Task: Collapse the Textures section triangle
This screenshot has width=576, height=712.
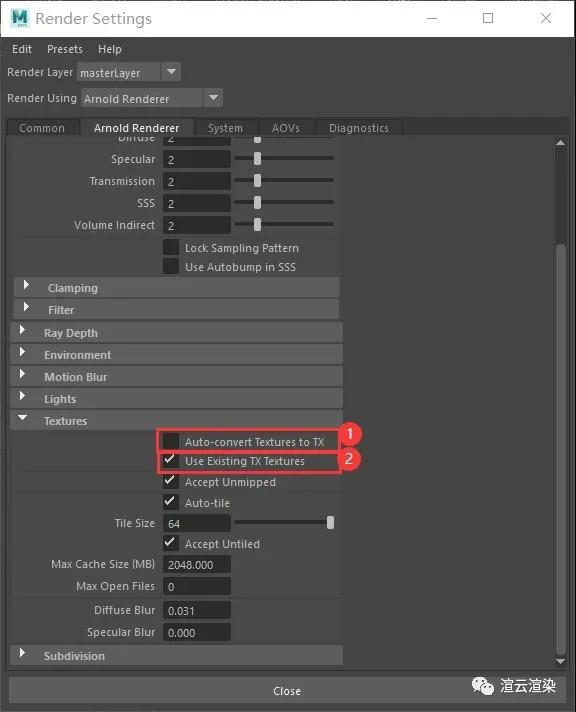Action: tap(22, 417)
